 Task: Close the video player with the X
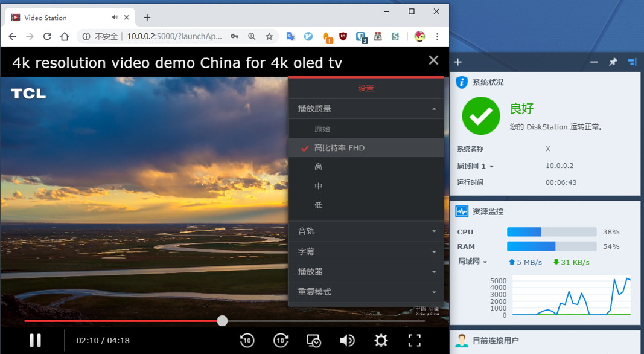click(x=433, y=60)
